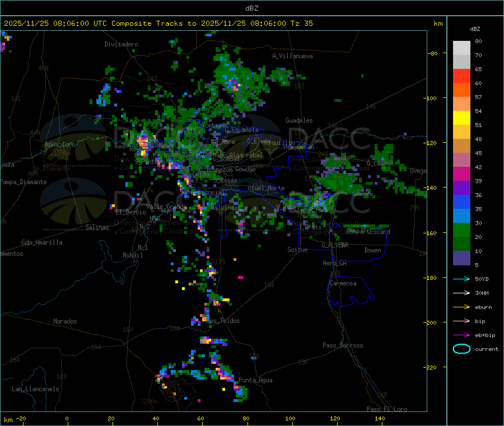Click the Los_Toldos map label
Viewport: 504px width, 426px height.
click(x=223, y=321)
